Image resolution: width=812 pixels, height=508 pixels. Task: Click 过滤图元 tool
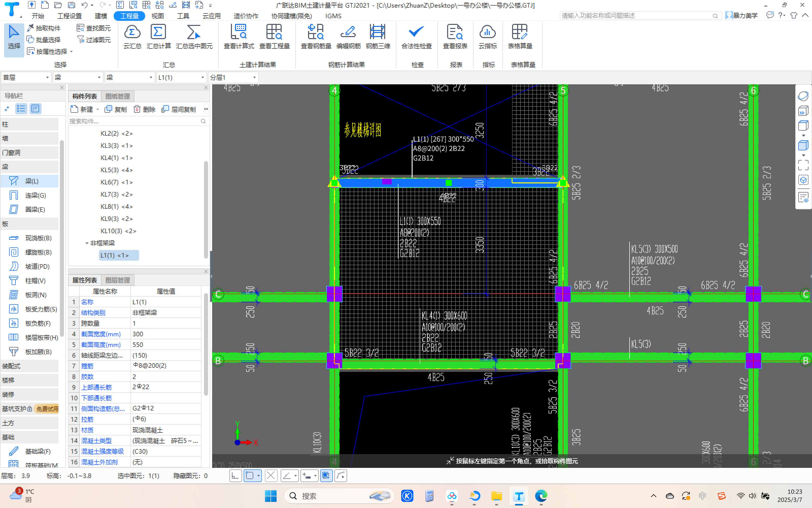(94, 40)
